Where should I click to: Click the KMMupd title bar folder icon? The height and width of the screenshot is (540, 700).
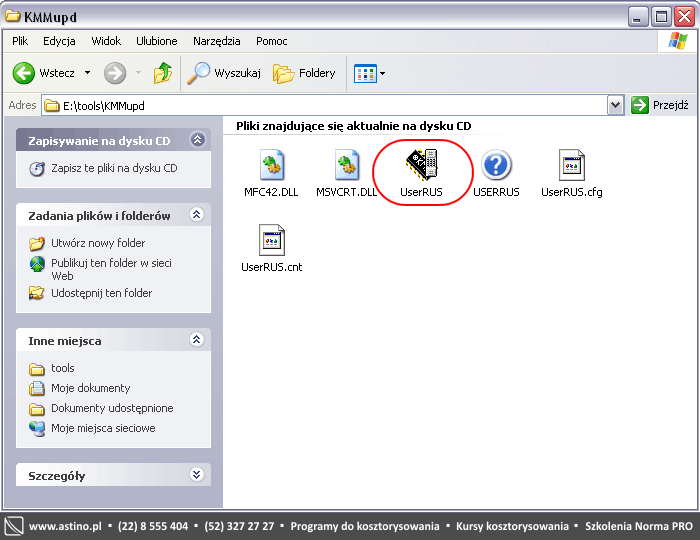(13, 17)
